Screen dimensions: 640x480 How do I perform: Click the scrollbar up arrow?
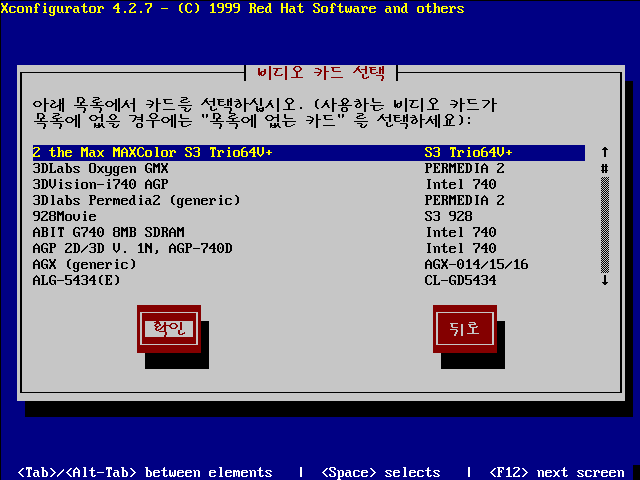tap(605, 153)
